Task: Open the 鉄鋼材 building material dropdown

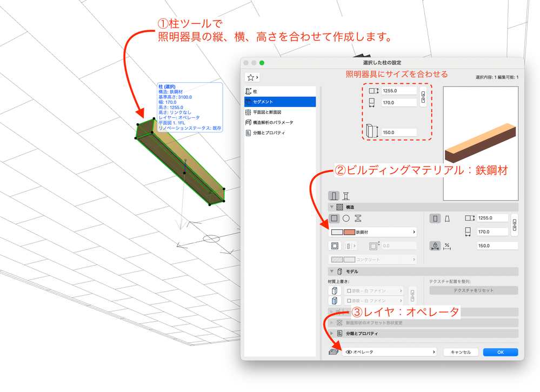Action: (372, 232)
